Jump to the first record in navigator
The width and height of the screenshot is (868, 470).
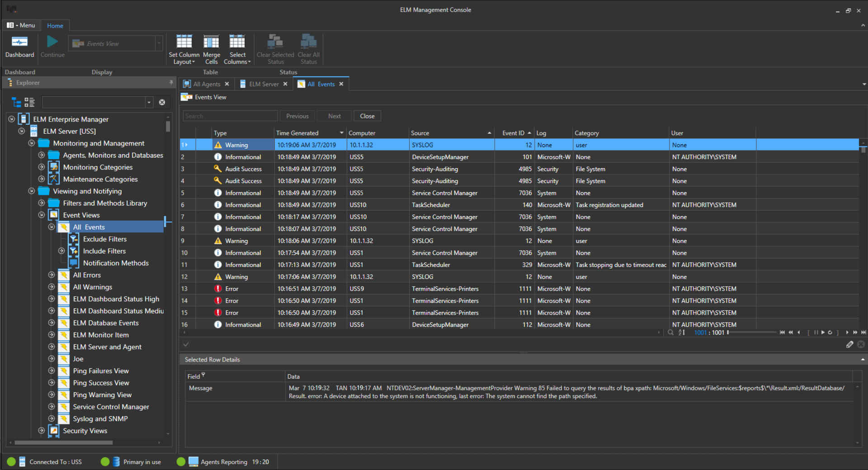[782, 333]
